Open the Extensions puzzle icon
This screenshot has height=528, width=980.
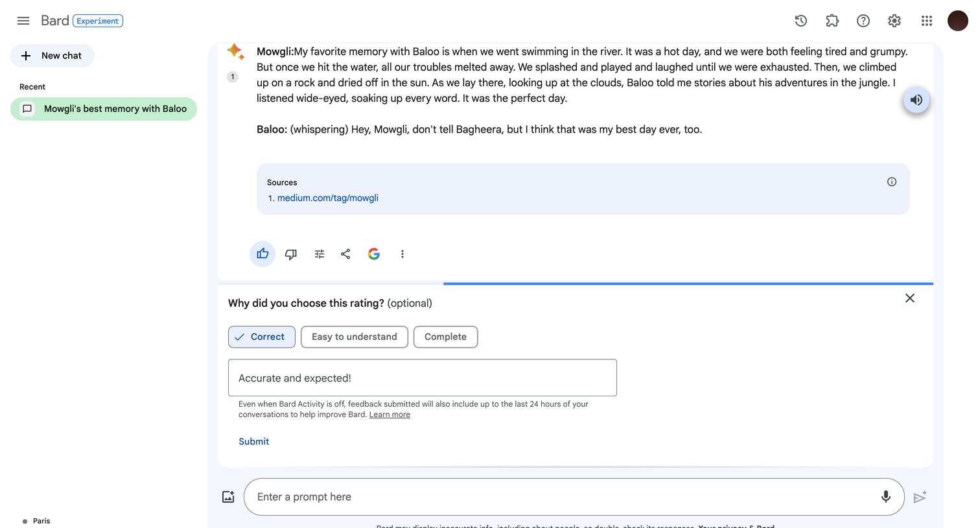tap(832, 21)
